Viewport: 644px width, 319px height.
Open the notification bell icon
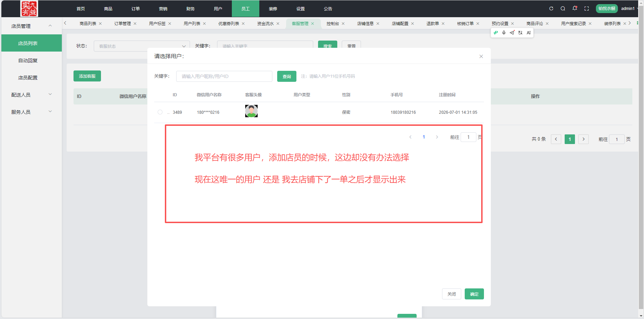(x=575, y=8)
